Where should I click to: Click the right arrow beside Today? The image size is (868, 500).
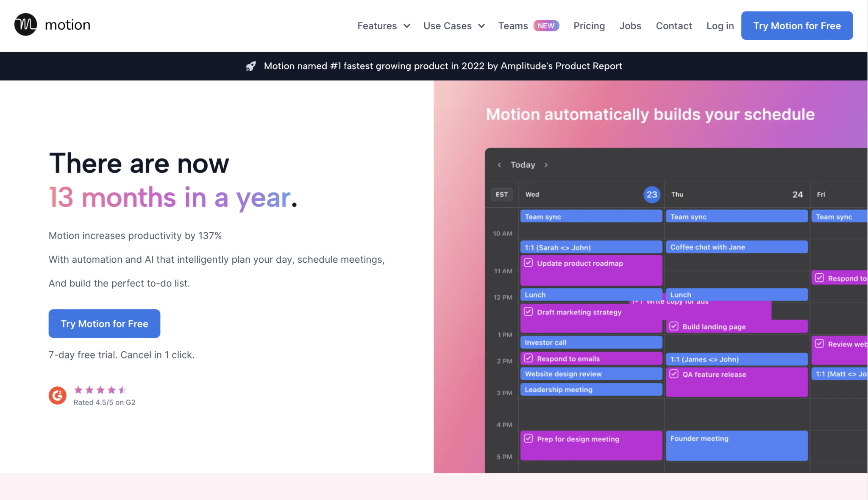click(546, 165)
